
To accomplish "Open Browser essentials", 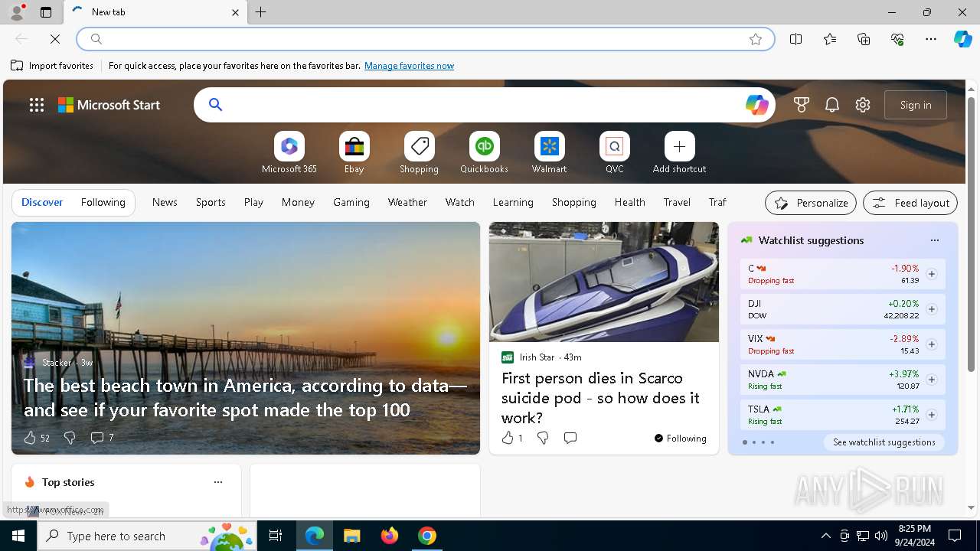I will click(x=897, y=39).
